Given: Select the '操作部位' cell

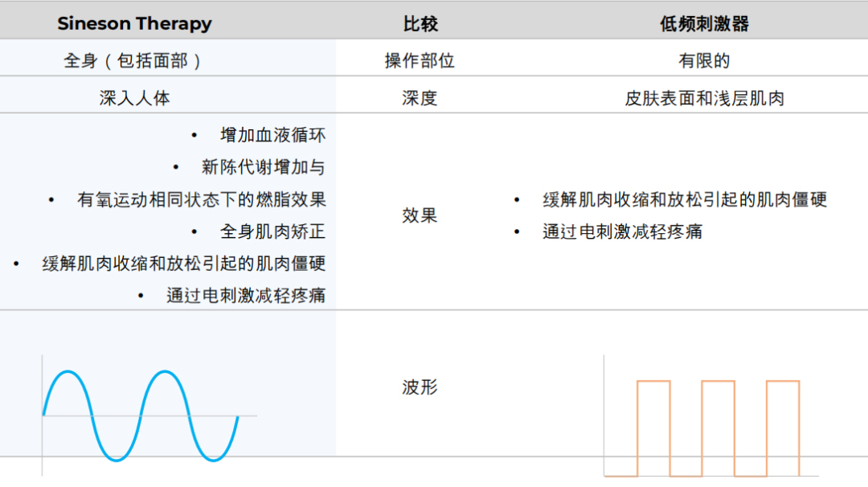Looking at the screenshot, I should [420, 60].
